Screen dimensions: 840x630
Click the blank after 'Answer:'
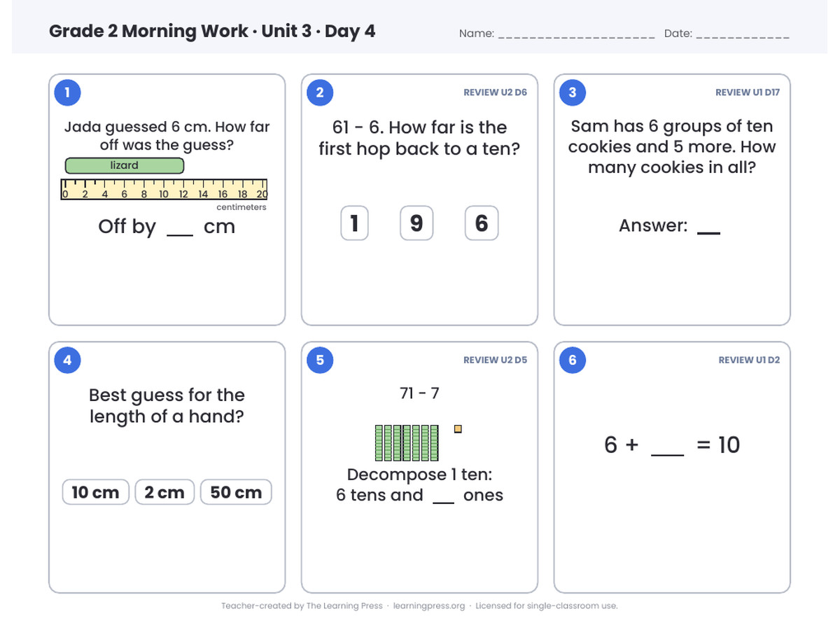[709, 232]
